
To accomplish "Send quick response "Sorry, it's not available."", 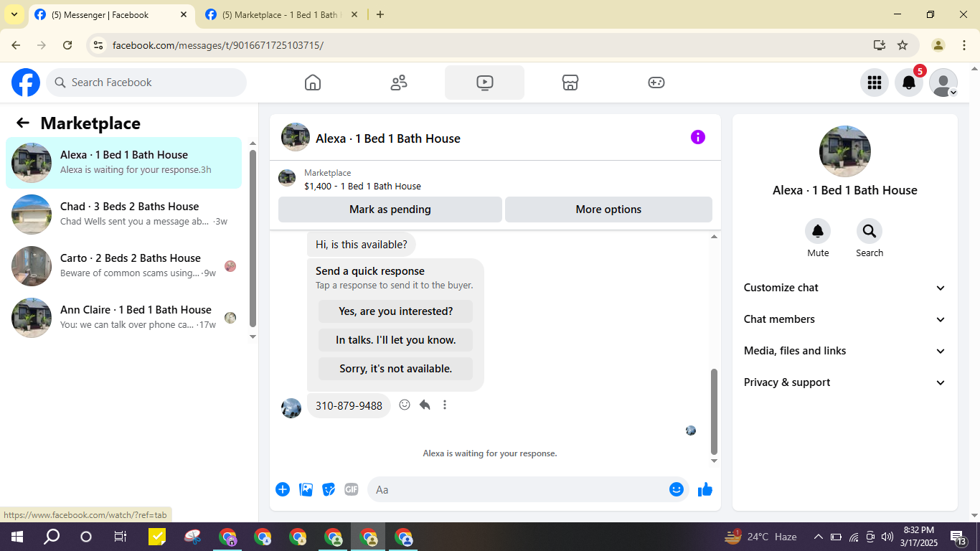I will point(396,369).
